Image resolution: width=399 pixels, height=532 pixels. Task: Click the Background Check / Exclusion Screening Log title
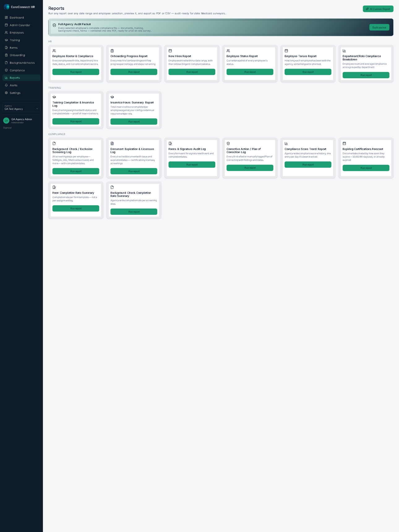click(73, 151)
